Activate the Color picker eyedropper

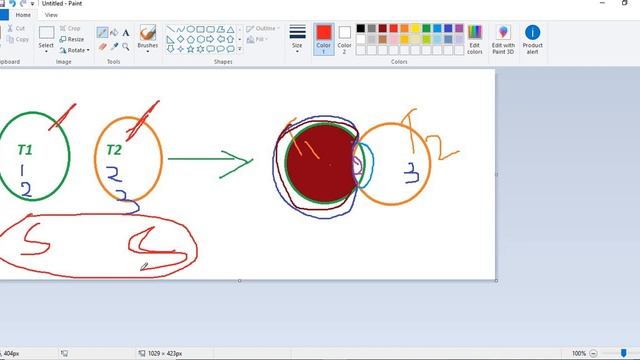pos(114,47)
